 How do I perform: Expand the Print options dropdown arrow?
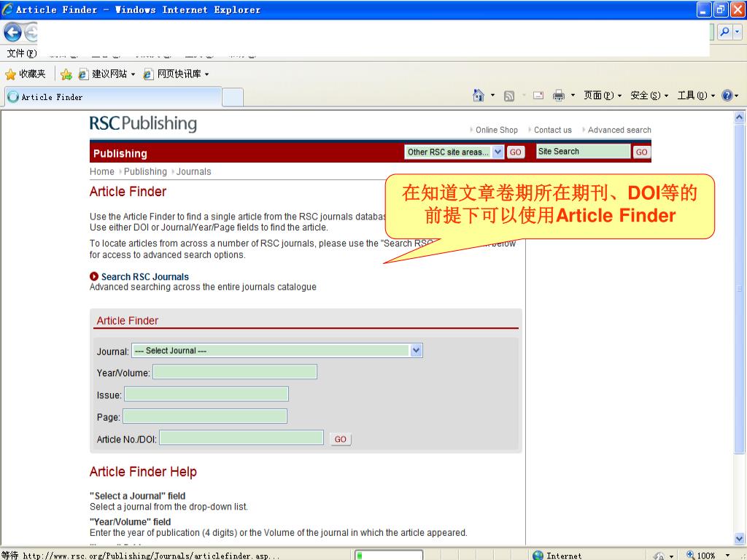(x=573, y=96)
